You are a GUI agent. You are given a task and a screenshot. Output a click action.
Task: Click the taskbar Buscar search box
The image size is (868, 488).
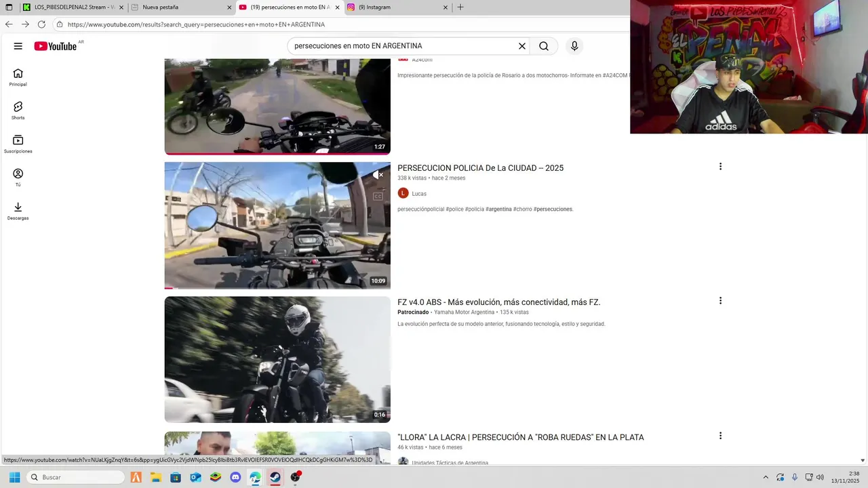75,477
